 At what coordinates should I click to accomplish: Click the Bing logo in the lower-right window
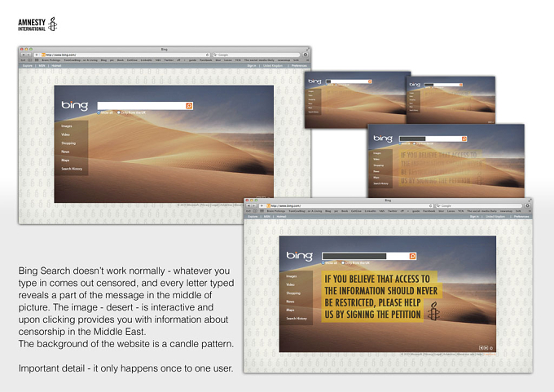[x=299, y=256]
